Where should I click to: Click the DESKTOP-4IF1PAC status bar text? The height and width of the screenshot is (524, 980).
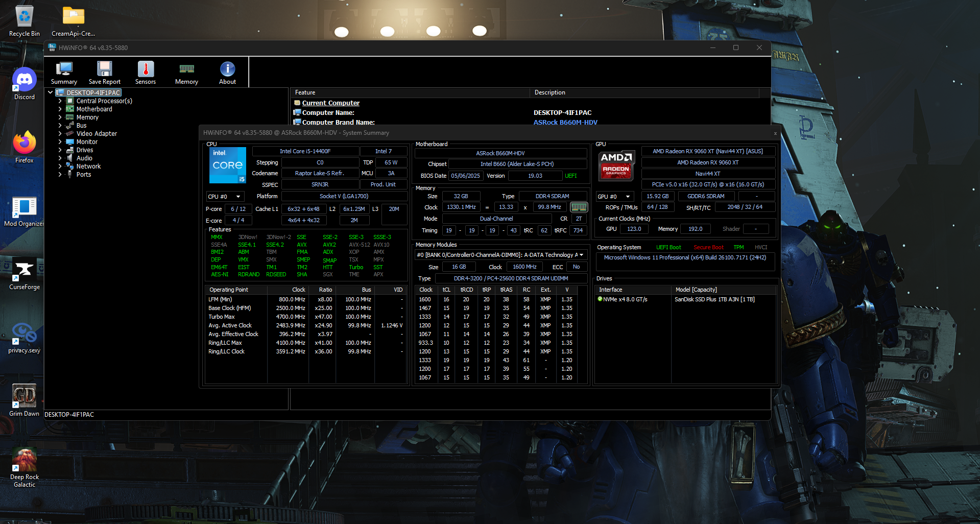click(69, 414)
